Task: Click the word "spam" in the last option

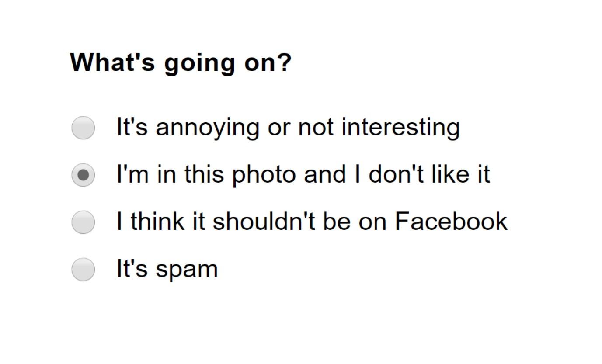Action: 187,269
